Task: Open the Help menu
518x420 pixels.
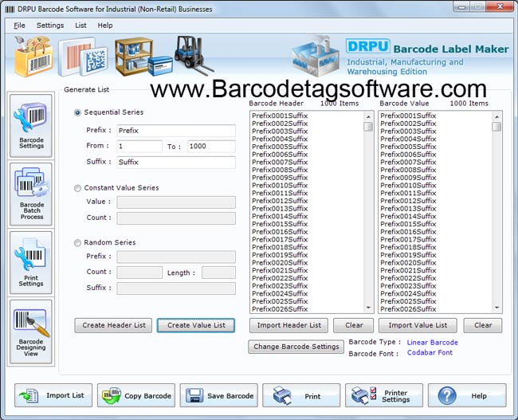Action: coord(105,26)
